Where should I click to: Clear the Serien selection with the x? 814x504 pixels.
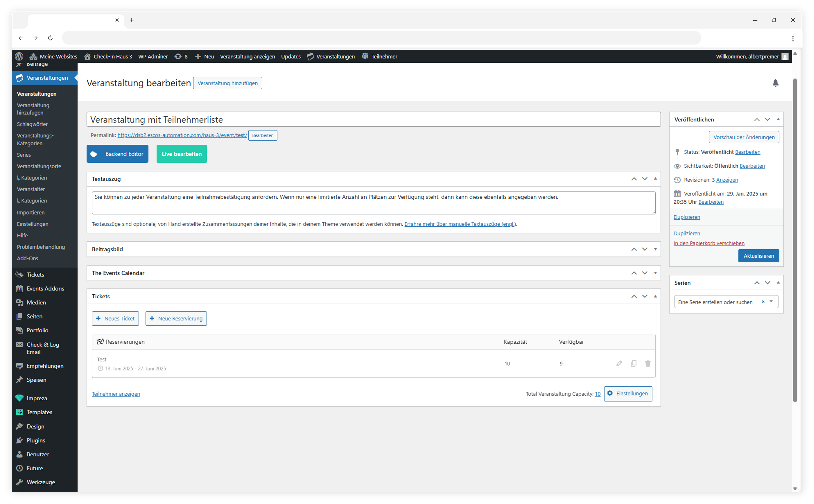click(x=763, y=302)
